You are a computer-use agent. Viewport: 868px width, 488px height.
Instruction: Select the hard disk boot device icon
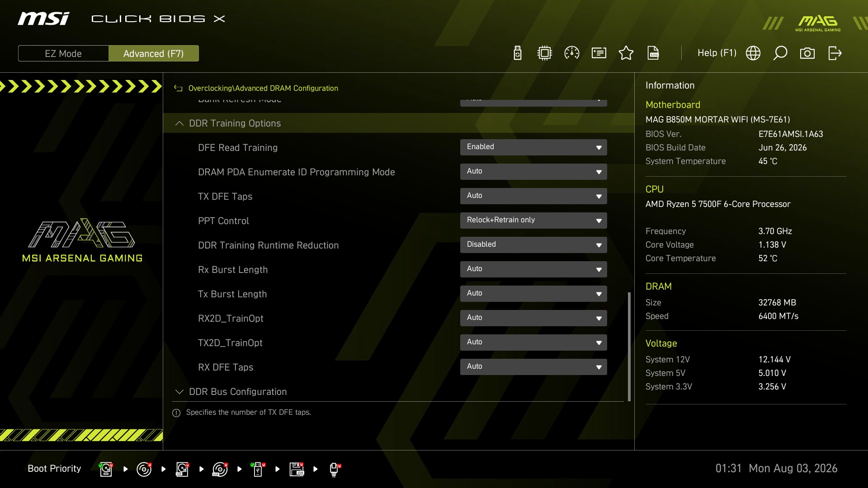(x=106, y=469)
